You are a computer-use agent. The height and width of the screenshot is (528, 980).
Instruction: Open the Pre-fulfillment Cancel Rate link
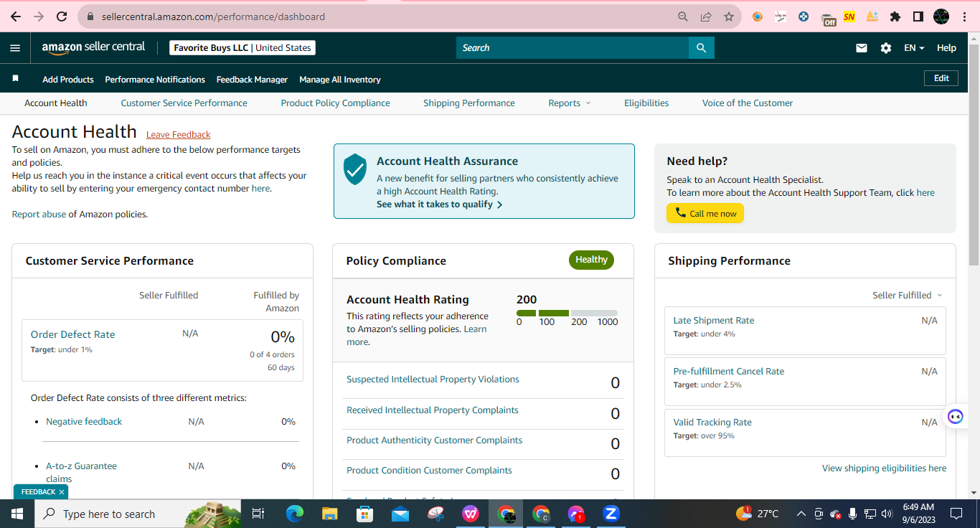[729, 372]
